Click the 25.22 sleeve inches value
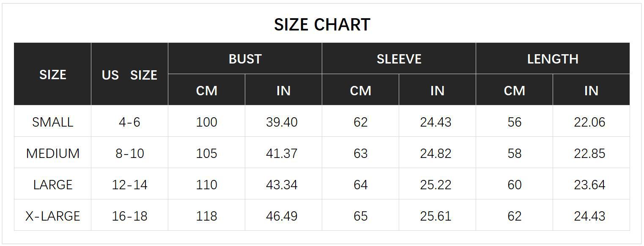644x246 pixels. [436, 185]
